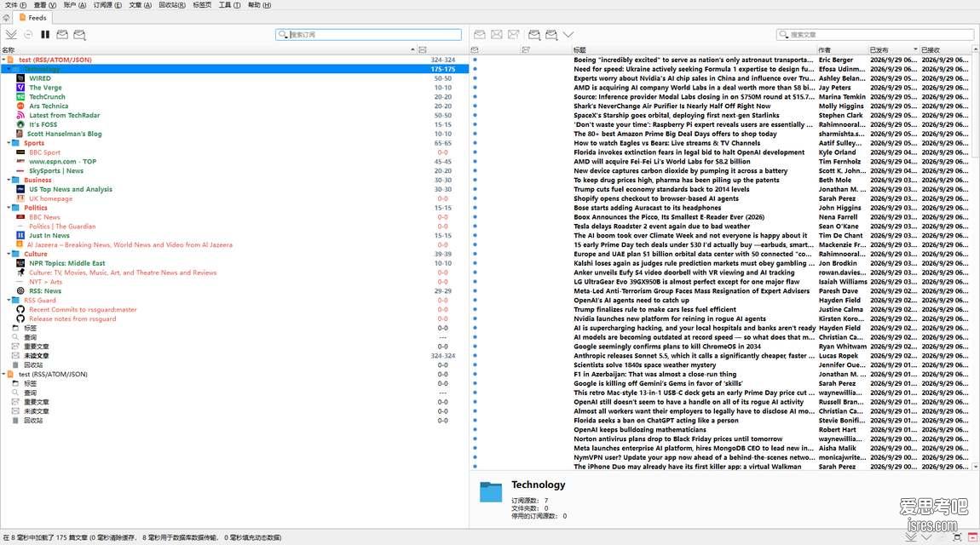Toggle read dot for Anthropic Sonnet 5.5 article
Screen dimensions: 980x545
click(475, 356)
